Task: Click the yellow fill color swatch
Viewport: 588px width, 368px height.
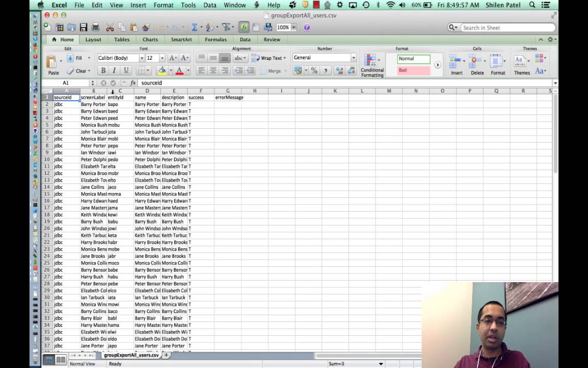Action: pos(162,70)
